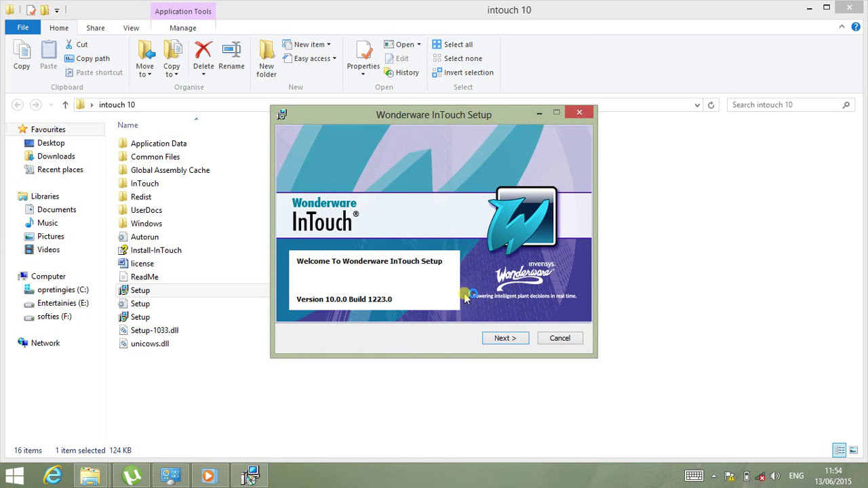Rename the selected item
The width and height of the screenshot is (868, 488).
coord(231,56)
